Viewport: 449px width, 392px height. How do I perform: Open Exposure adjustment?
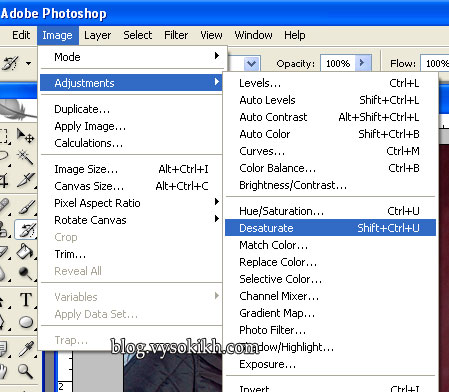click(330, 364)
